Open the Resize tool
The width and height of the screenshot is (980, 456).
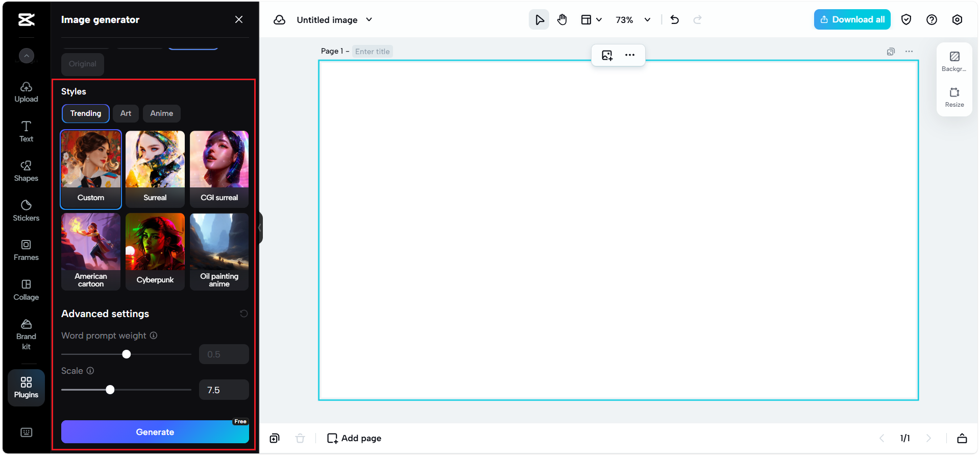point(954,97)
